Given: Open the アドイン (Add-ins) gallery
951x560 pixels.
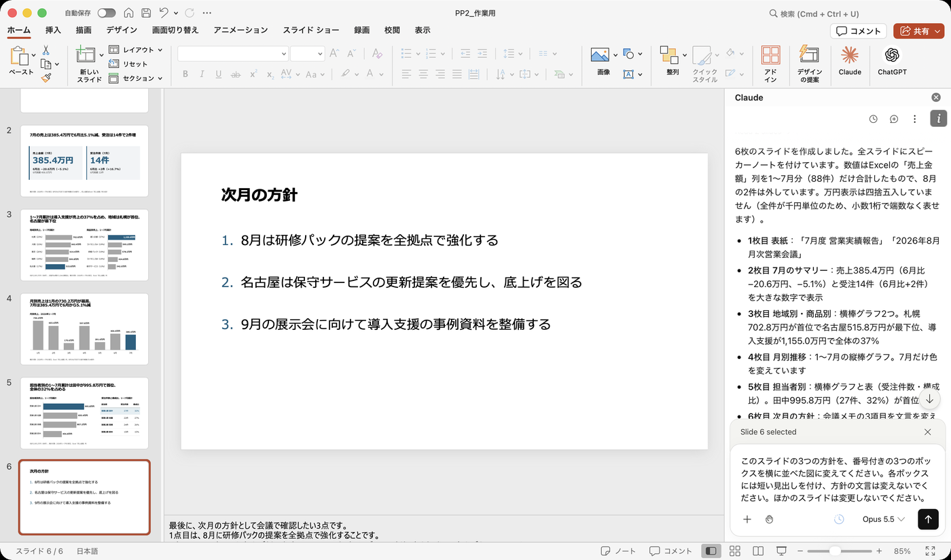Looking at the screenshot, I should coord(770,64).
